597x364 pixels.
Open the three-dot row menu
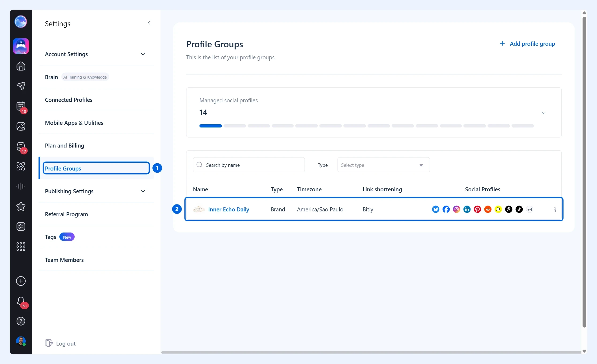(x=555, y=209)
